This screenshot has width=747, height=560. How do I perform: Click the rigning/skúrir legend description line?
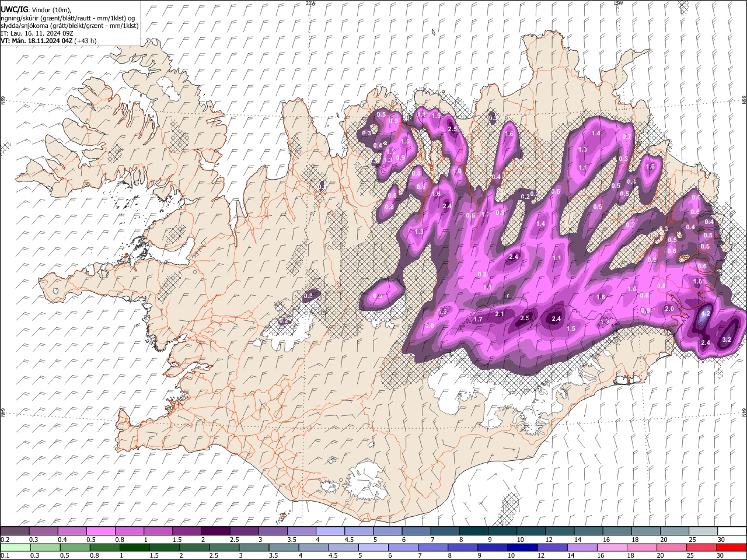point(68,18)
